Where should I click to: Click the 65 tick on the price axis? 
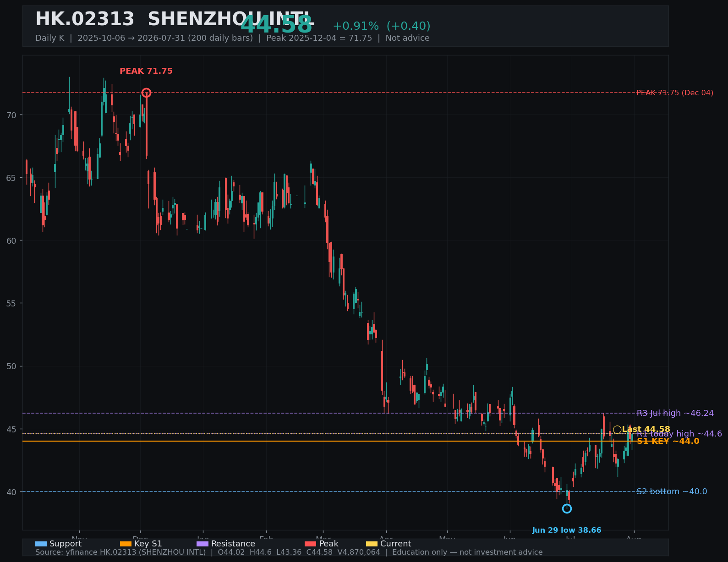pos(11,178)
